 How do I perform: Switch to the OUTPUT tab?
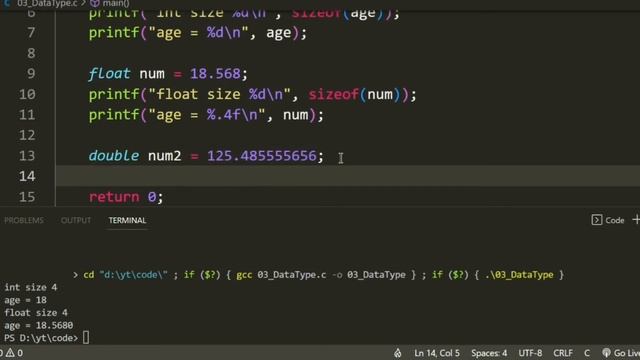pyautogui.click(x=76, y=220)
